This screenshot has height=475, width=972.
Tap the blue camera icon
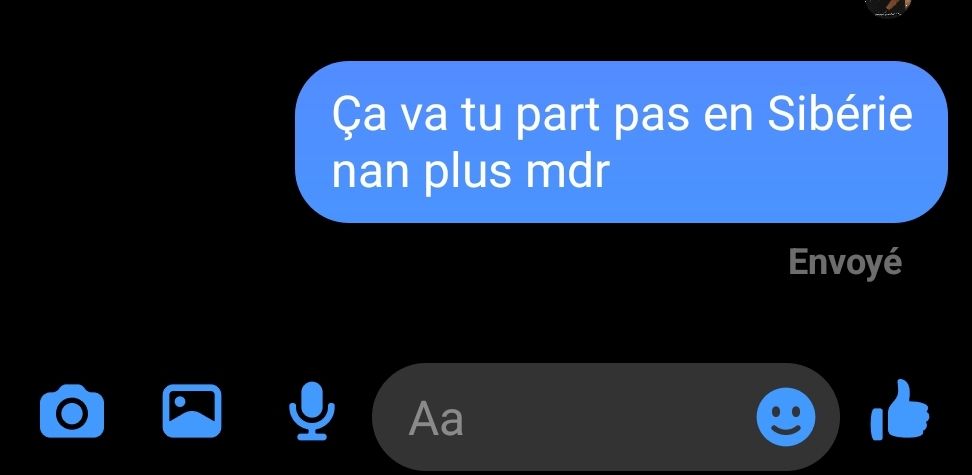[72, 411]
